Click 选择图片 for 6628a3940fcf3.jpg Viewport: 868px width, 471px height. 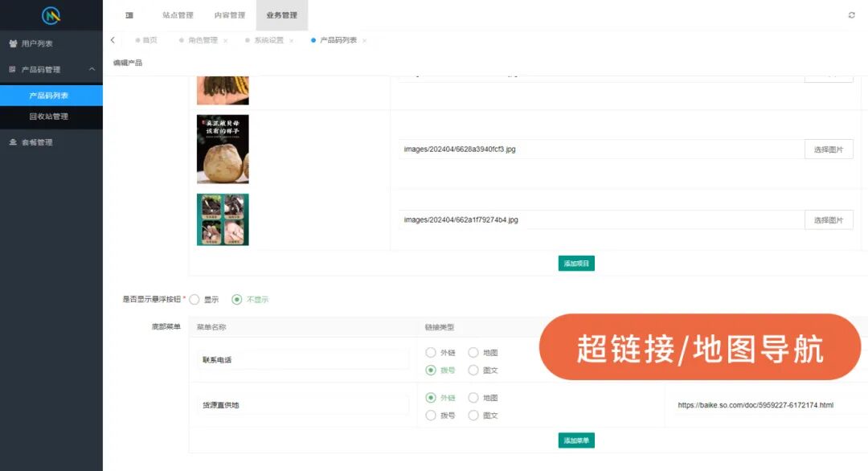tap(828, 149)
